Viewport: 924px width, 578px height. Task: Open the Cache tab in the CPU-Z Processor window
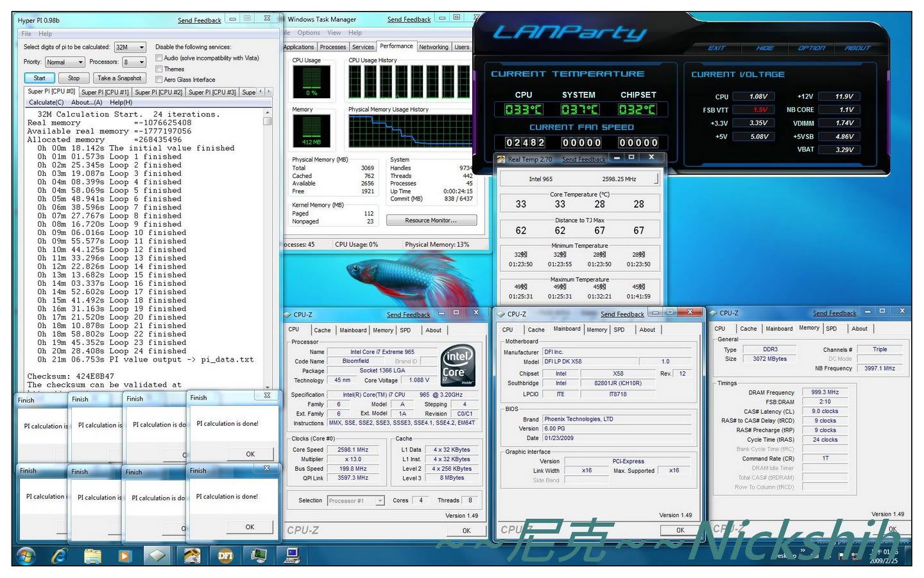click(322, 330)
